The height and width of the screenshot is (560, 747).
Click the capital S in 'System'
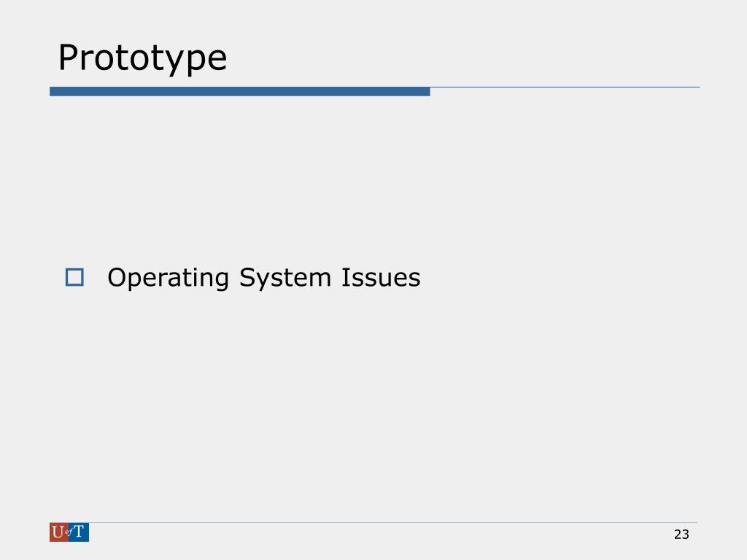[248, 277]
